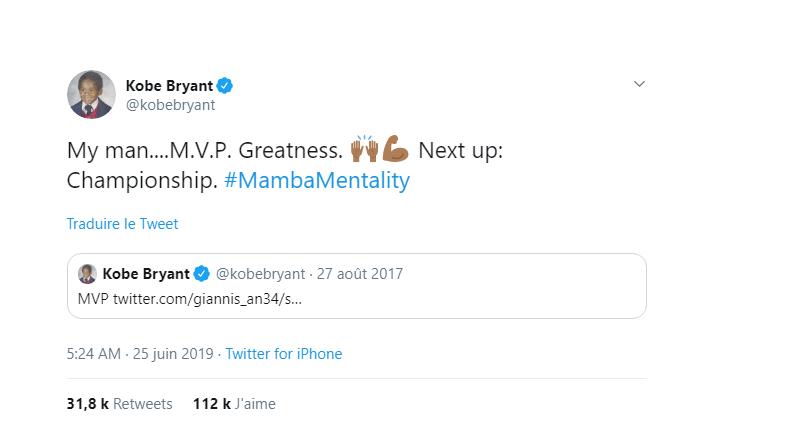Click the verified badge inside the quoted tweet
Screen dimensions: 800x446
pyautogui.click(x=201, y=274)
